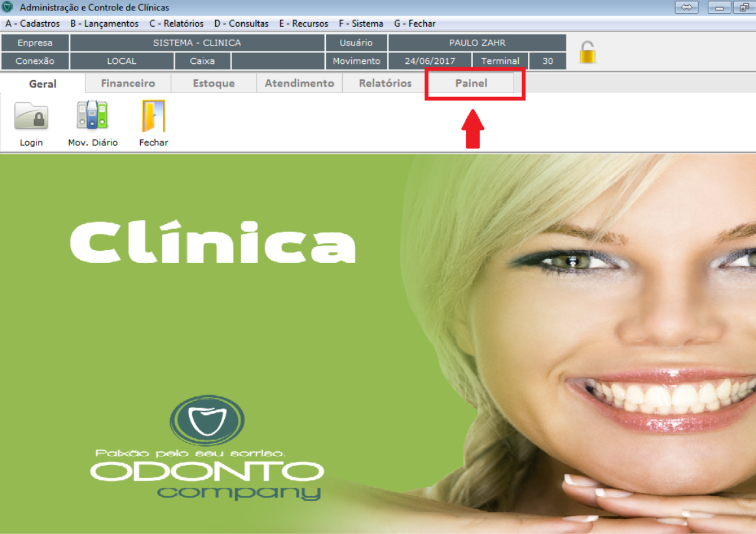Open the D - Consultas menu
Image resolution: width=756 pixels, height=534 pixels.
coord(241,23)
